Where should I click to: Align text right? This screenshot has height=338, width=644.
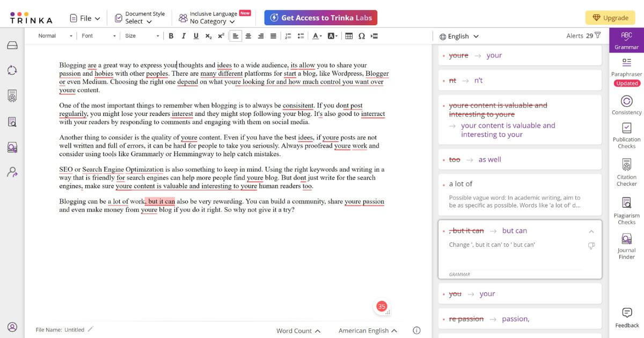(x=261, y=36)
